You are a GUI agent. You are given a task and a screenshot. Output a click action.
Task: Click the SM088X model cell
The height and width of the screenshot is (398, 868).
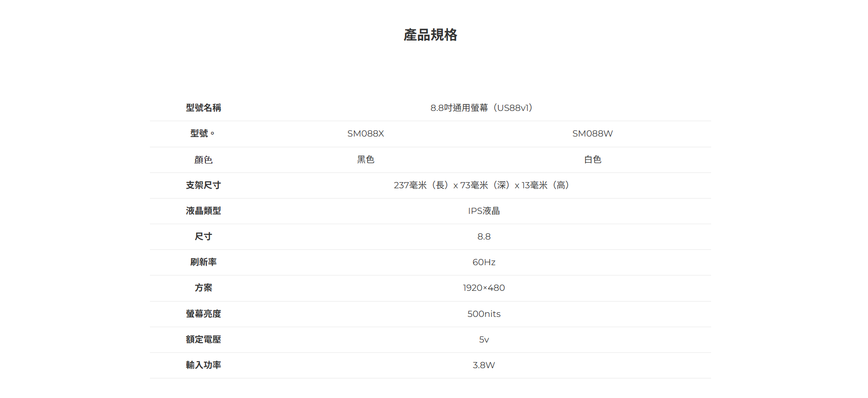(366, 134)
